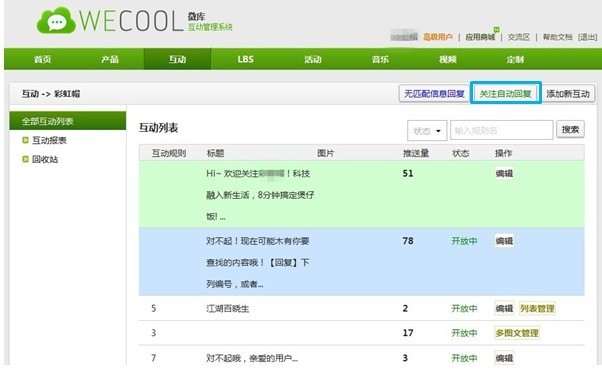Click 编辑 for the 对不起哦，亲爱的用户 row
The width and height of the screenshot is (602, 369).
[x=504, y=358]
